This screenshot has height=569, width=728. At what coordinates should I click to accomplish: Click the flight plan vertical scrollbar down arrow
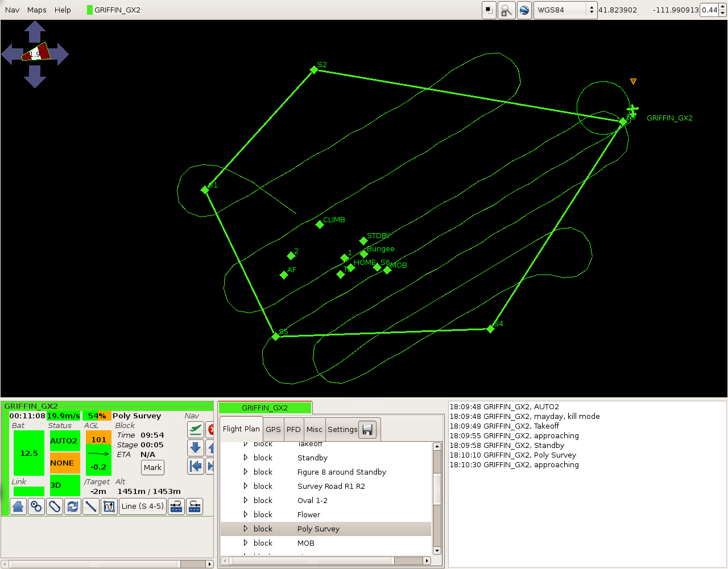point(437,550)
